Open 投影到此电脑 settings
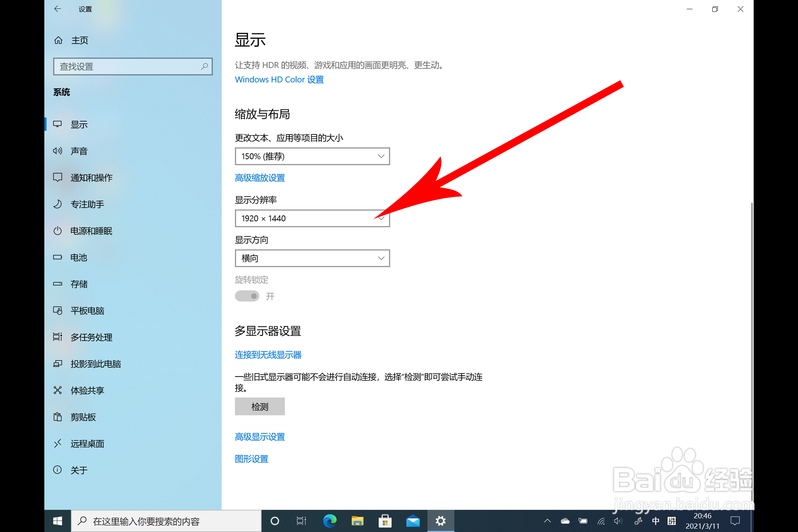The height and width of the screenshot is (532, 798). (133, 364)
